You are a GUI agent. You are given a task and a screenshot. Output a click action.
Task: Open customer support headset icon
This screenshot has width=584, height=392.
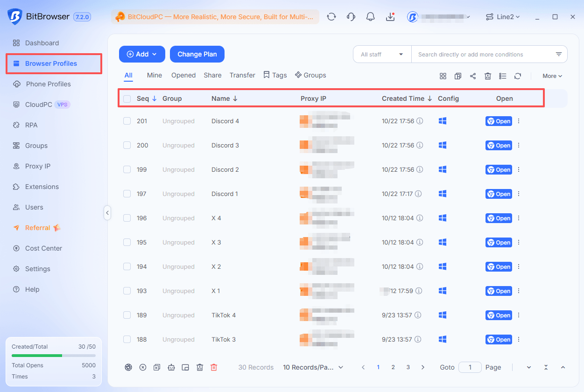click(x=351, y=17)
